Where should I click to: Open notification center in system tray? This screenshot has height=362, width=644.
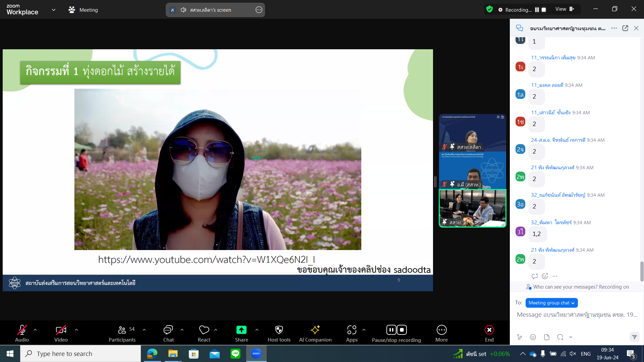click(631, 354)
